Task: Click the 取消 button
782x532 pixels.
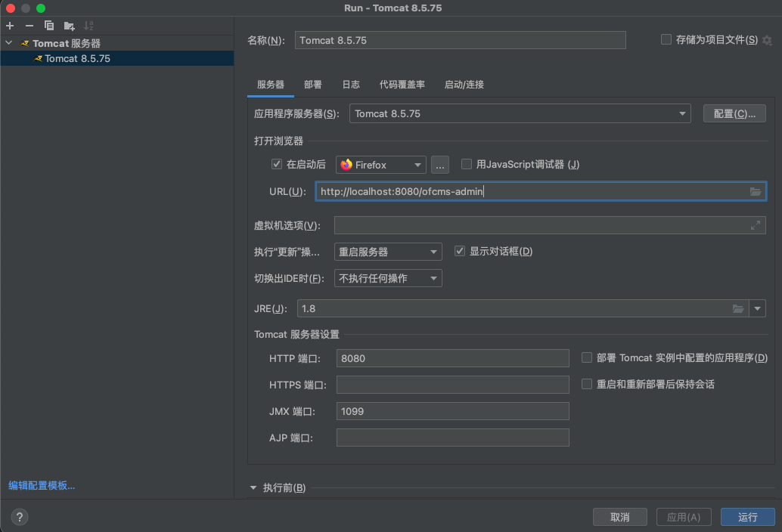Action: [620, 517]
